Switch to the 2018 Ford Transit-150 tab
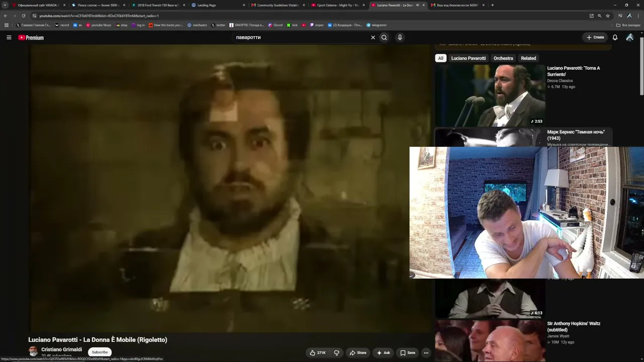Screen dimensions: 644x362 click(157, 5)
